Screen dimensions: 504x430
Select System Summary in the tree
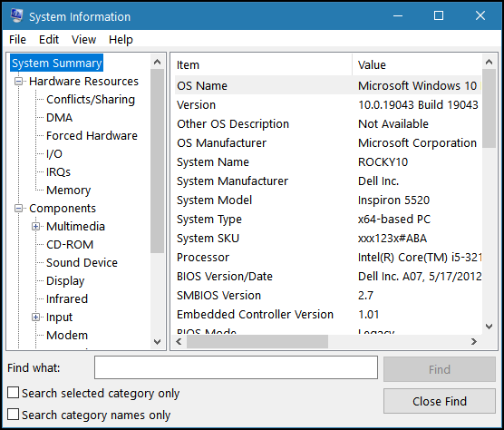pyautogui.click(x=57, y=63)
